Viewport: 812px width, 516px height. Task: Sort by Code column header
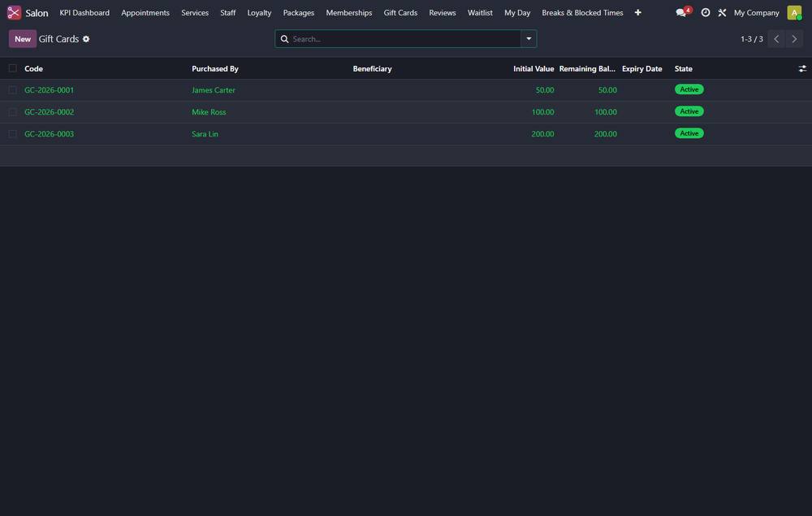(33, 68)
